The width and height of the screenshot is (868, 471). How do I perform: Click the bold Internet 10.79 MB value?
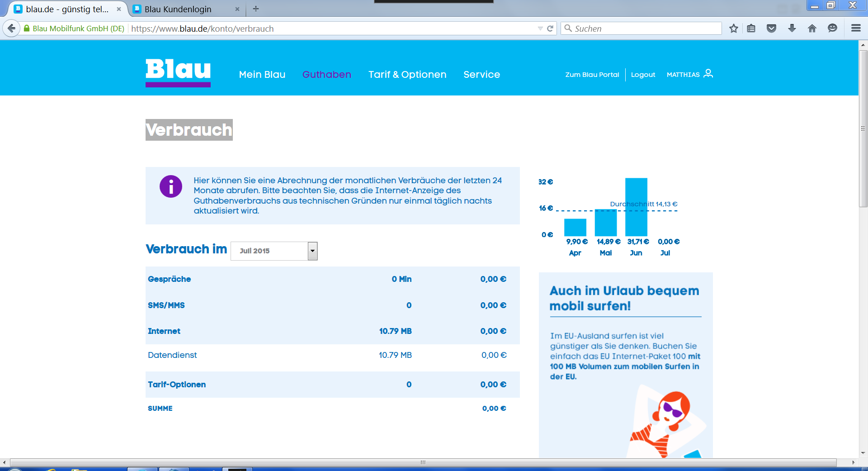tap(395, 331)
